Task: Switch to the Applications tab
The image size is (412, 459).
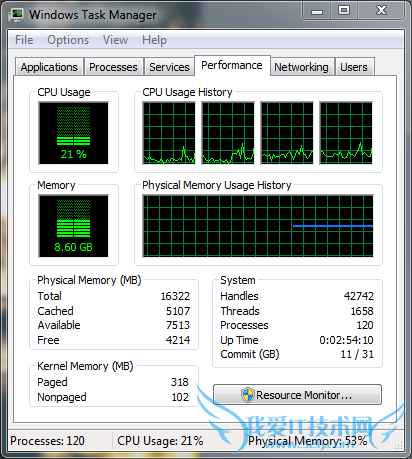Action: [x=49, y=67]
